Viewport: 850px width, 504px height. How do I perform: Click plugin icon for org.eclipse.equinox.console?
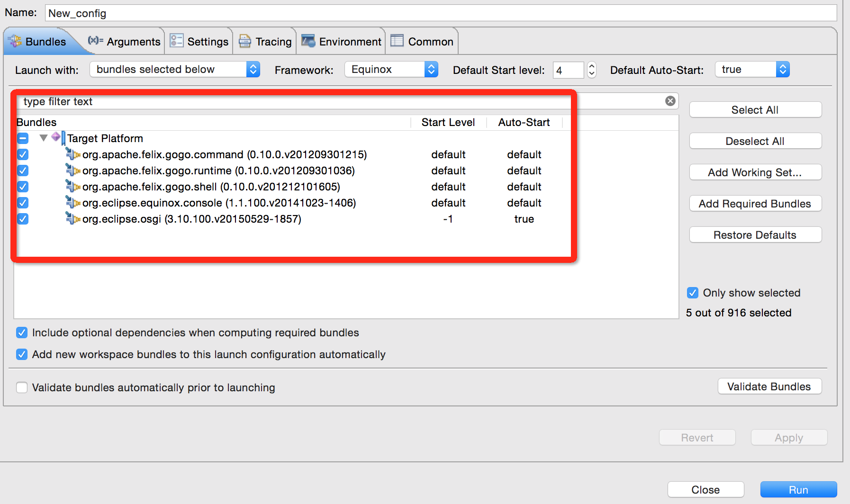(72, 202)
